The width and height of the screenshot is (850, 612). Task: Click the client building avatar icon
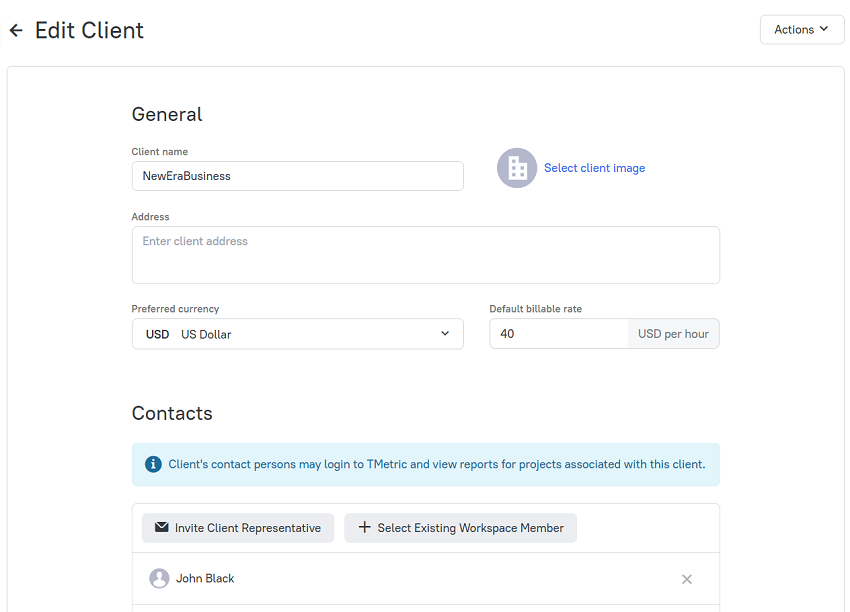pyautogui.click(x=517, y=168)
